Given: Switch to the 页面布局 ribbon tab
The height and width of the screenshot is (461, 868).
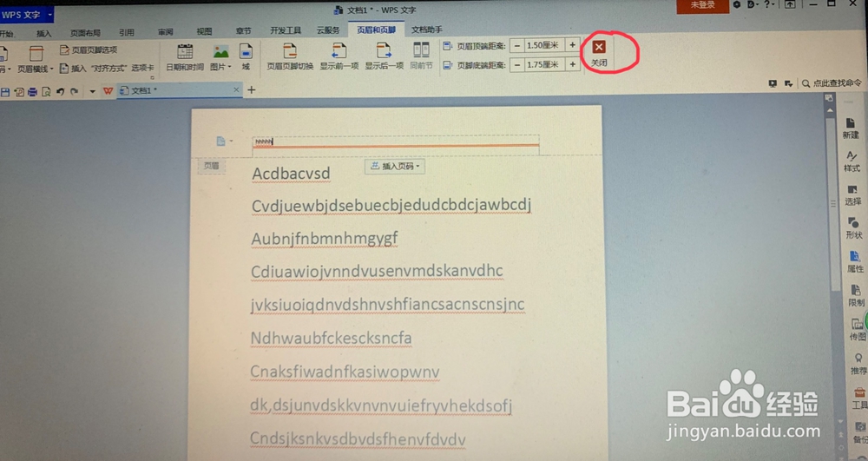Looking at the screenshot, I should point(85,33).
